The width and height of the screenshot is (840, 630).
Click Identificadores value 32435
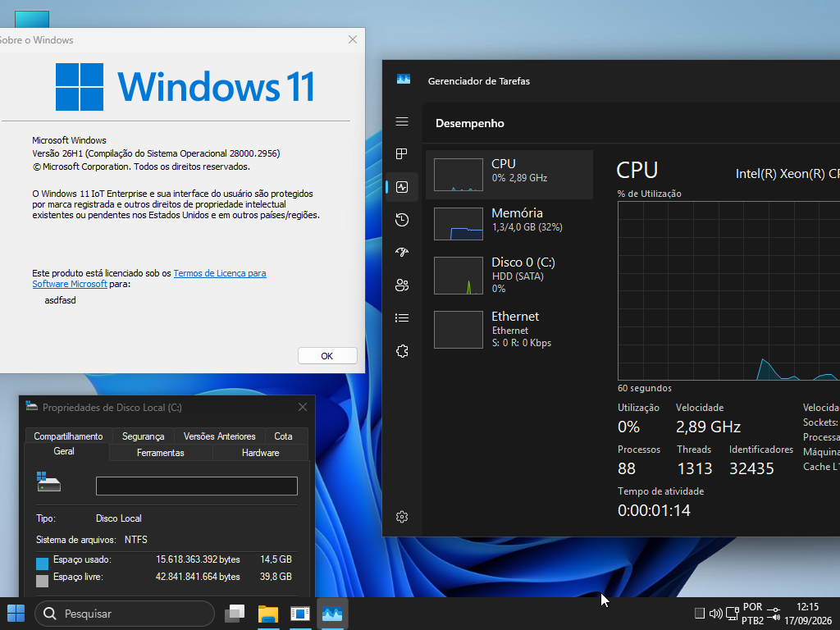(751, 468)
